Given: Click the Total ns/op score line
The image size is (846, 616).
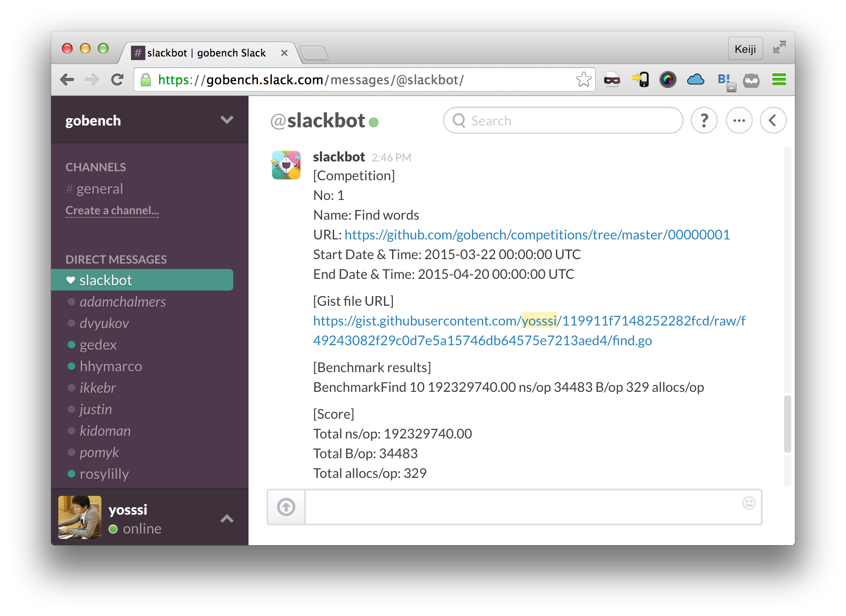Looking at the screenshot, I should point(392,434).
